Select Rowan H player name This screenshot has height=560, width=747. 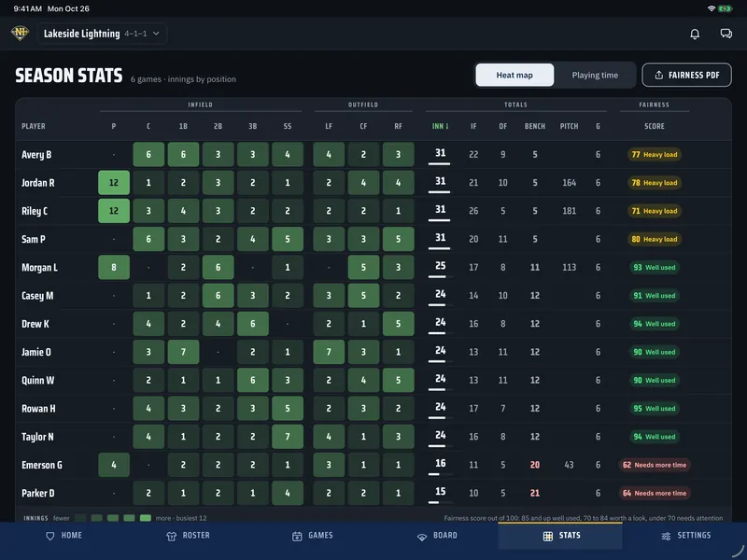(38, 408)
